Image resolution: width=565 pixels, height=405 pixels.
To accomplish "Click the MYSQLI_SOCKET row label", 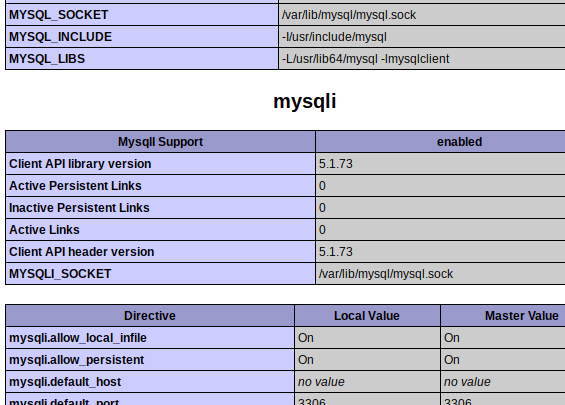I will 60,273.
